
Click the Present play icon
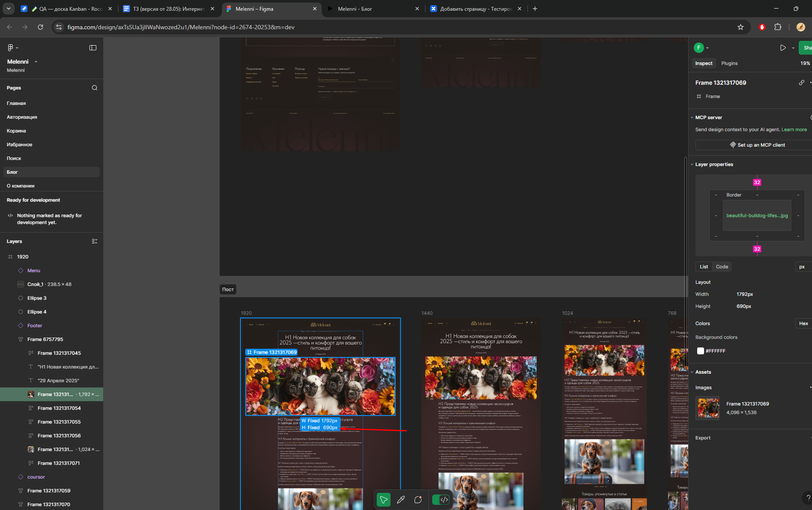(783, 48)
